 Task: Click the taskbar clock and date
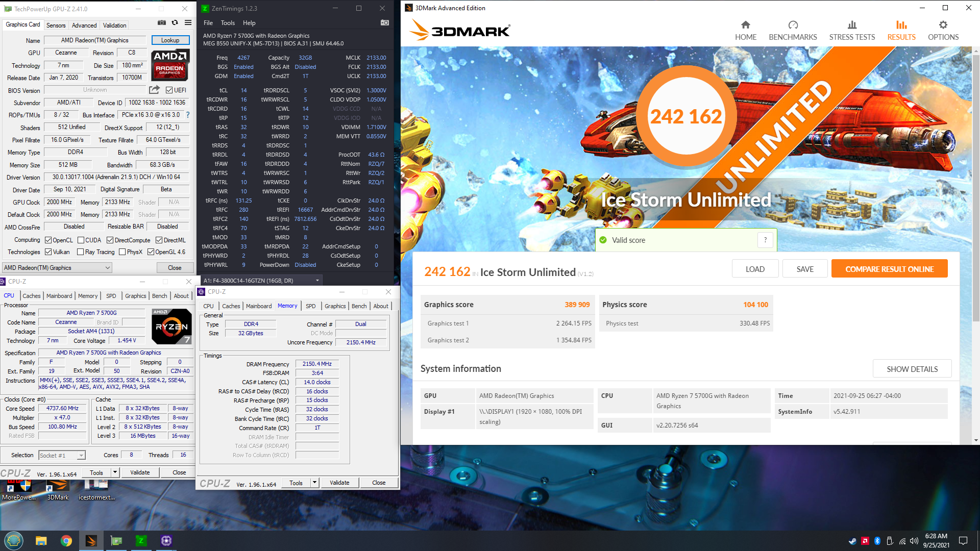click(x=936, y=541)
